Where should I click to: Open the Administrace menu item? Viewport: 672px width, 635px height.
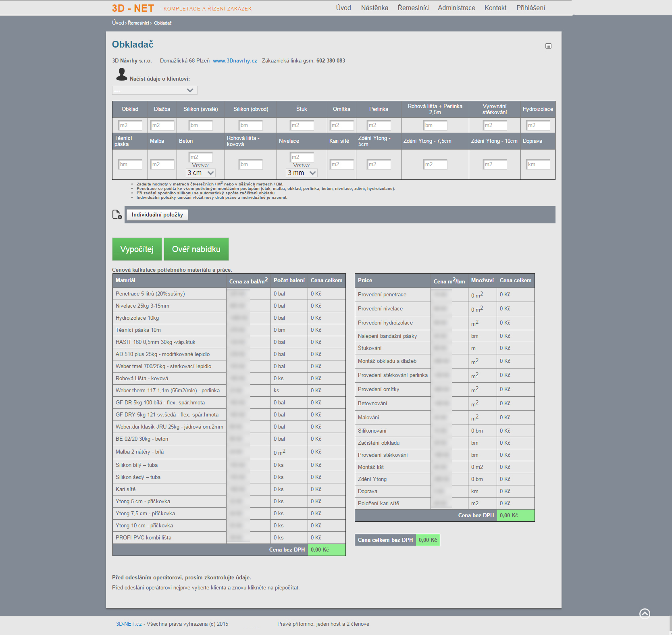(x=456, y=8)
